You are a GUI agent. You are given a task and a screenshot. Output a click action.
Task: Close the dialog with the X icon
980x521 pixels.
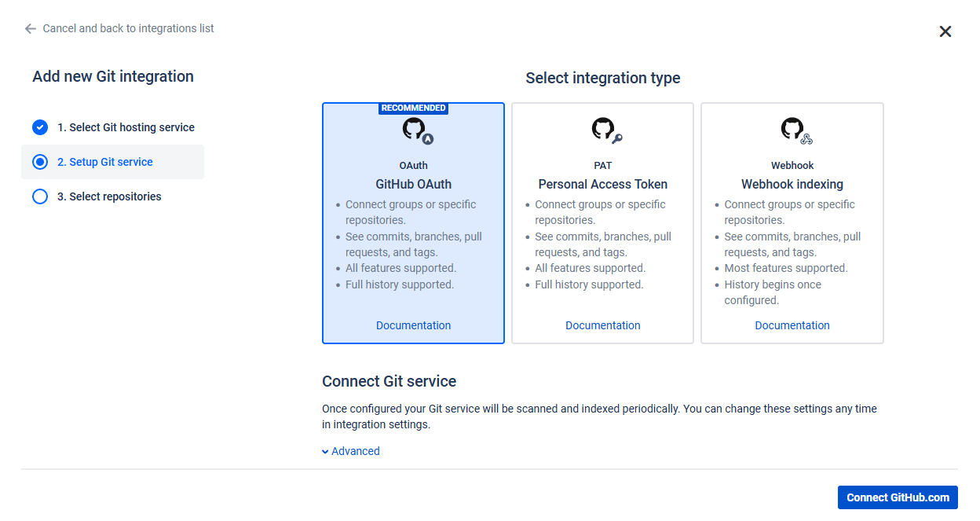(945, 31)
